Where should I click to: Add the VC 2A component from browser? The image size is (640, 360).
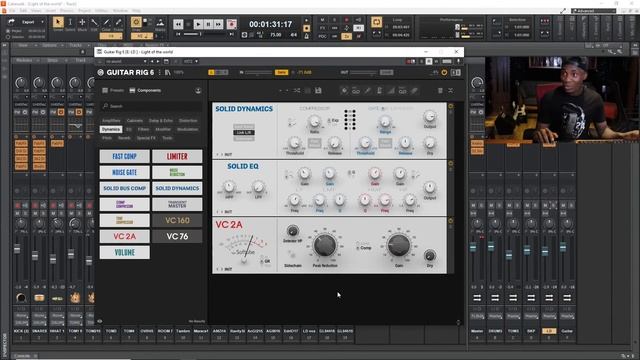point(124,236)
